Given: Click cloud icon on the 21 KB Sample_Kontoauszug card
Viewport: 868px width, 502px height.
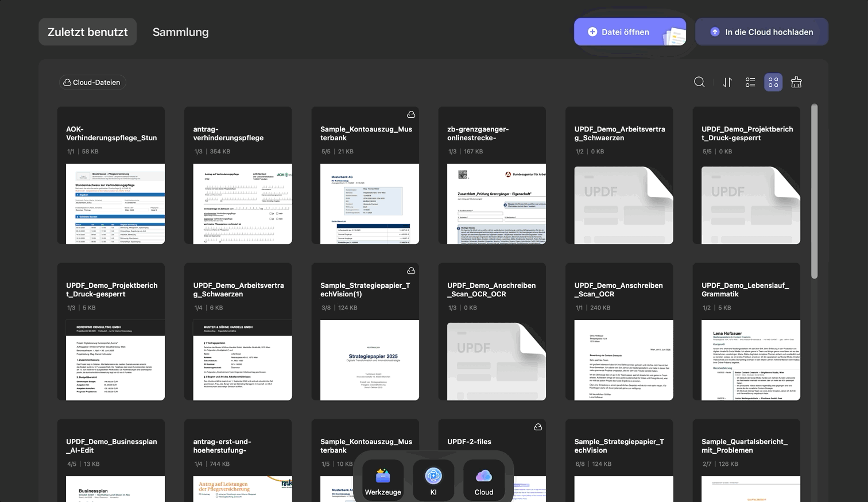Looking at the screenshot, I should click(411, 114).
